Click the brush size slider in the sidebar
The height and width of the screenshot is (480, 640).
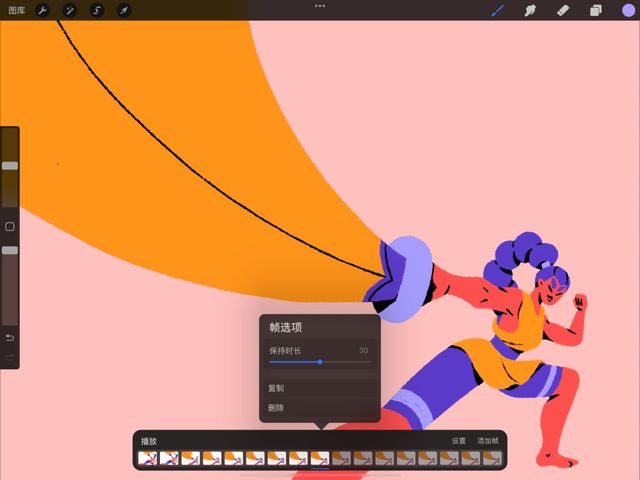coord(10,167)
